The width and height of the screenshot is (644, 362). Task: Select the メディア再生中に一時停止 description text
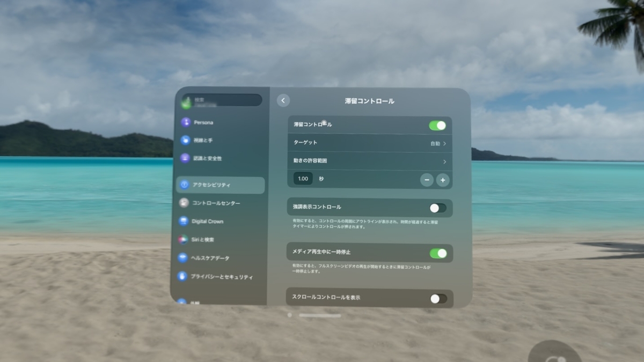click(x=362, y=269)
